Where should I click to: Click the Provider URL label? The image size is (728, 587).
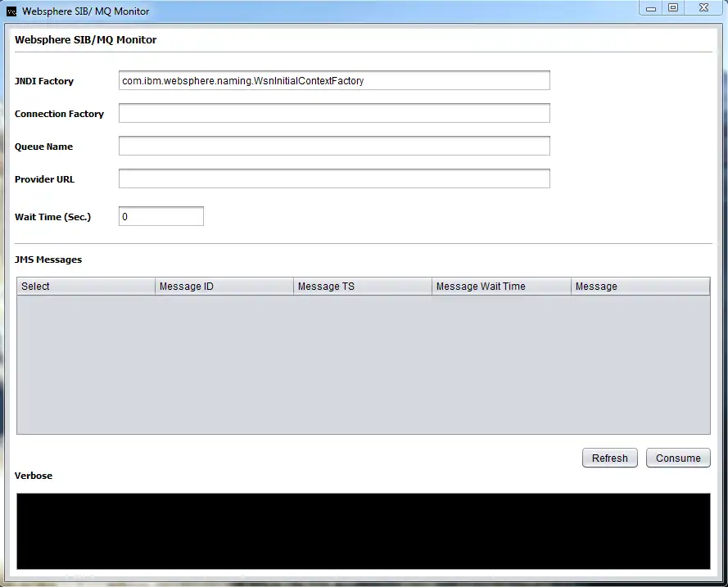pos(44,179)
